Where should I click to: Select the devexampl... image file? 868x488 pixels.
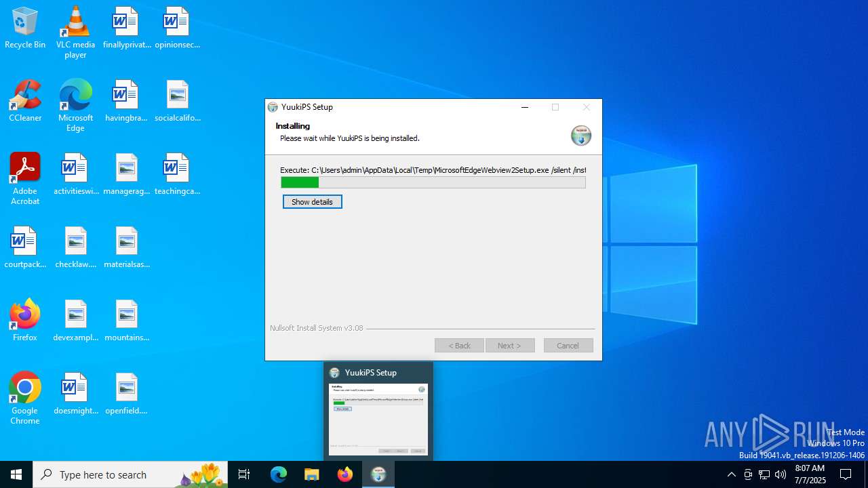pos(75,321)
